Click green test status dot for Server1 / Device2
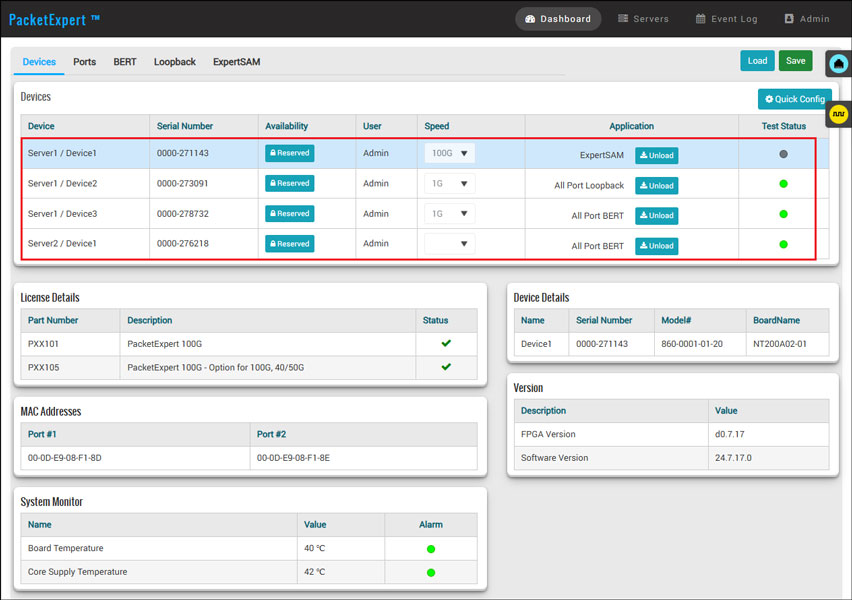852x600 pixels. (783, 184)
